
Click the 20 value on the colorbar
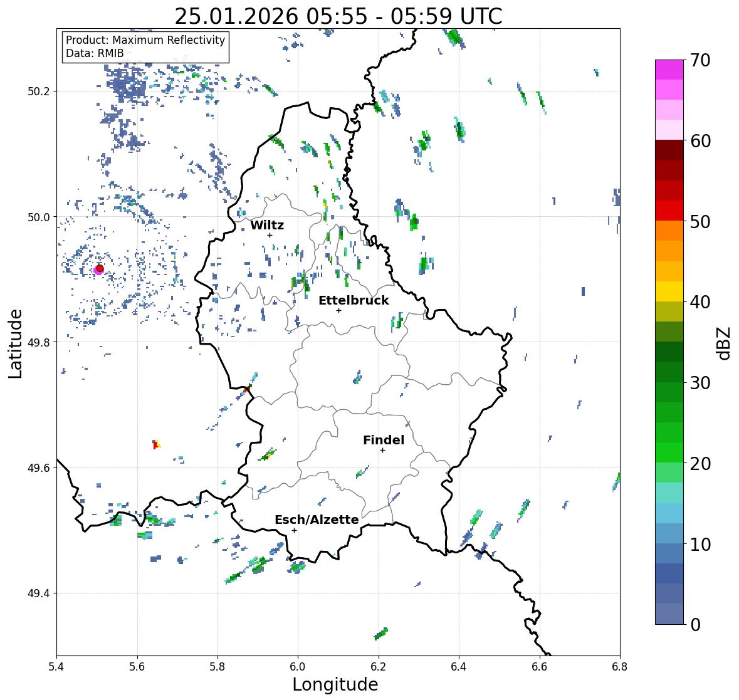700,464
